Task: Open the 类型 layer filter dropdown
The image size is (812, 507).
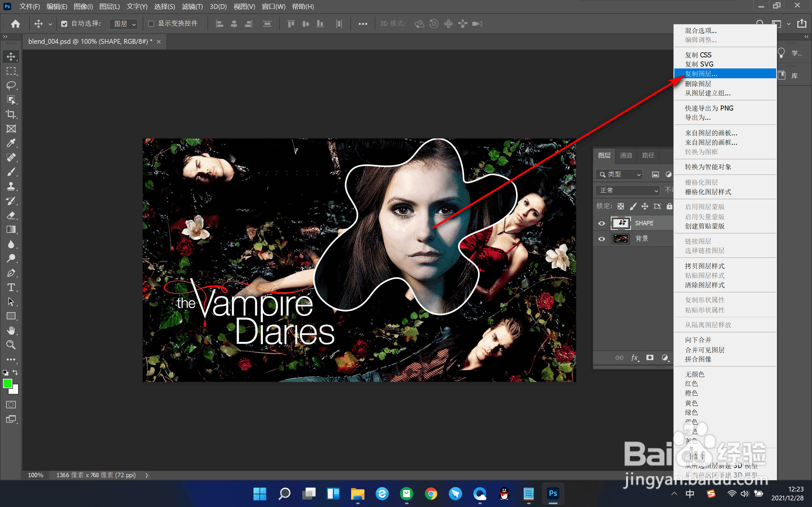Action: point(619,174)
